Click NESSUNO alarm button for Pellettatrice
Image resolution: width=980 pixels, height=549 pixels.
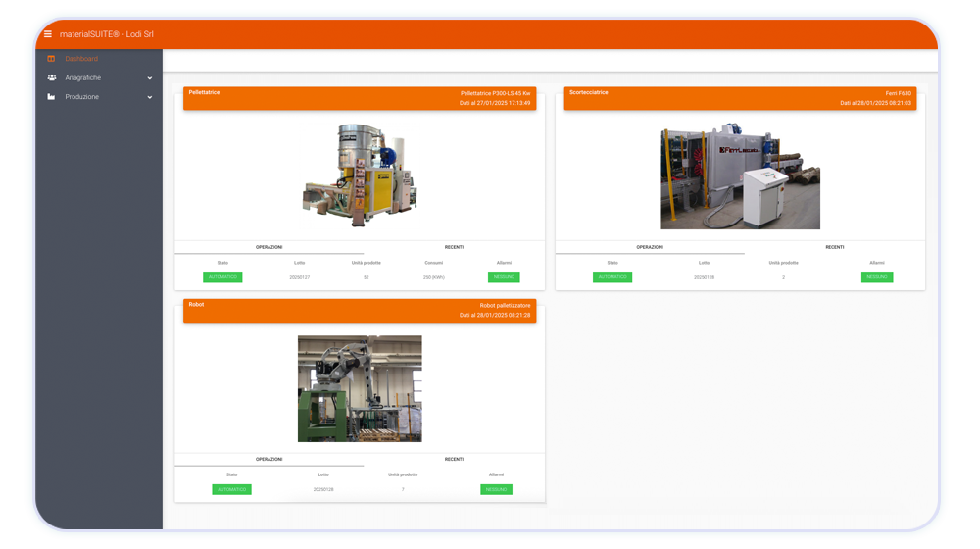(504, 277)
